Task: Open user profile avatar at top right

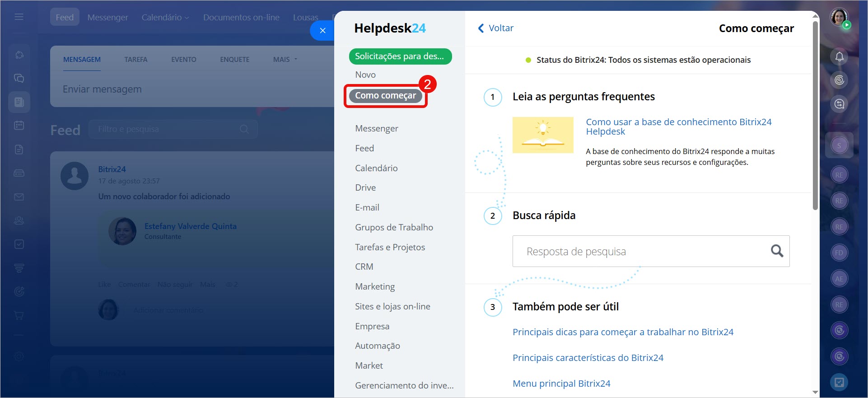Action: pyautogui.click(x=839, y=18)
